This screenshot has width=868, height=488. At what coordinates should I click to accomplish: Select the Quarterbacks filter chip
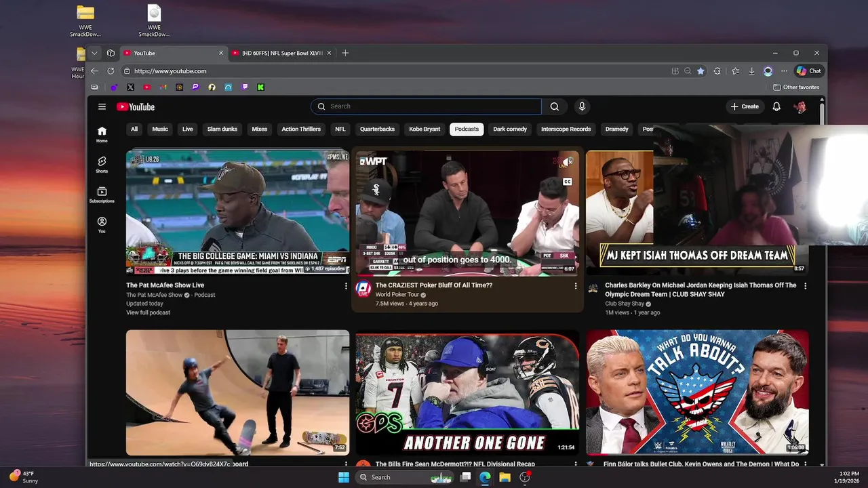[377, 129]
